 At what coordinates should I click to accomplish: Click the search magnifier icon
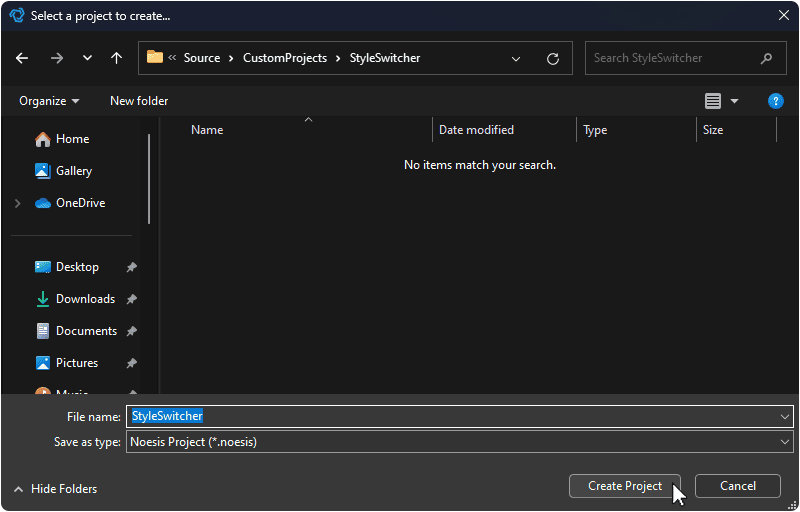click(766, 58)
